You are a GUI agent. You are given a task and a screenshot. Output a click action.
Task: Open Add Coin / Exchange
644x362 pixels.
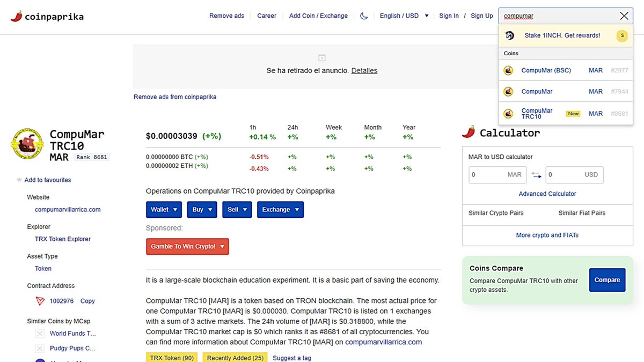318,16
